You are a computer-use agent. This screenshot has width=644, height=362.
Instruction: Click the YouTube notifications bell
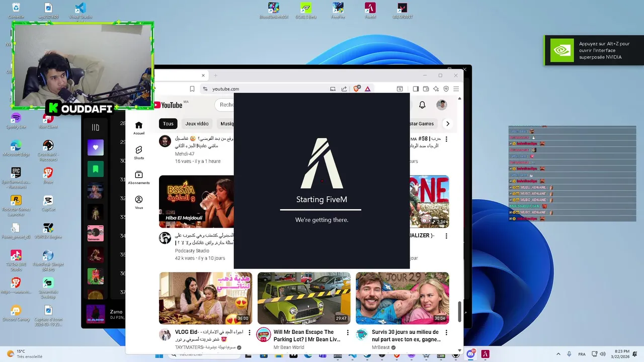(x=422, y=105)
